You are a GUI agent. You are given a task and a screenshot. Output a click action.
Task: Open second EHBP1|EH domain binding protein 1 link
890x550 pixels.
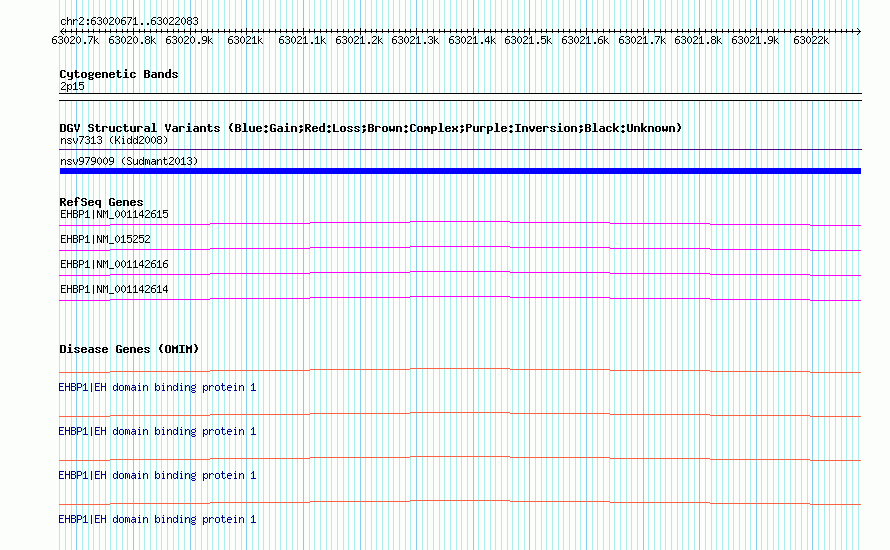[x=157, y=431]
